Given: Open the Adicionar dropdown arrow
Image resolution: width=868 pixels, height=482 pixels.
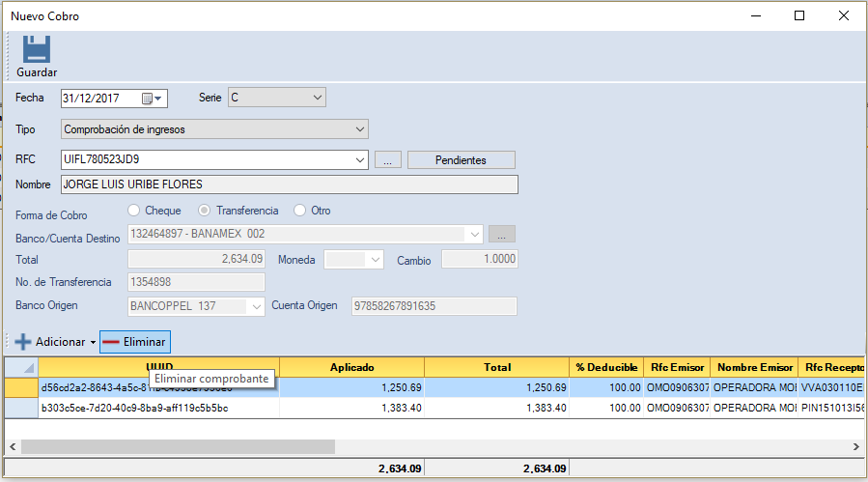Looking at the screenshot, I should 93,343.
